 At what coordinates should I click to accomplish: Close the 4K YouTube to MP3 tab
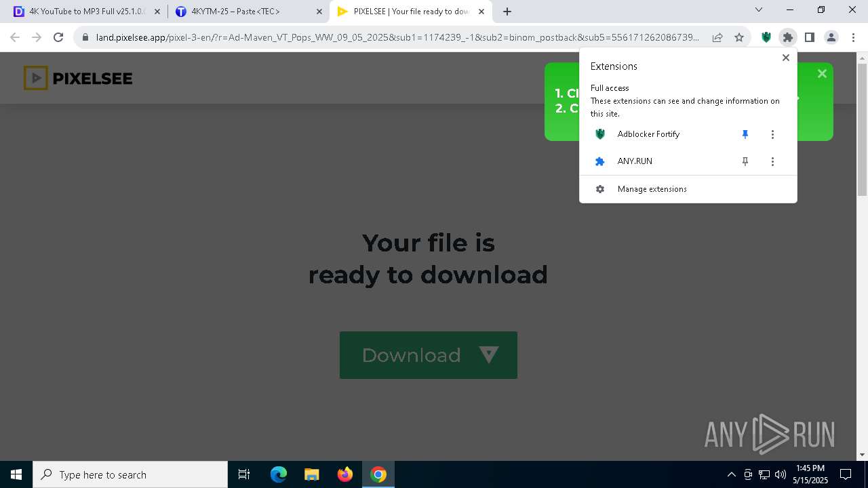[157, 12]
